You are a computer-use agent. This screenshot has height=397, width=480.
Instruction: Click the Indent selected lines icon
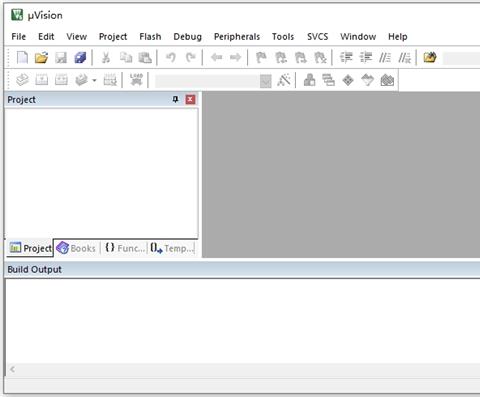346,57
